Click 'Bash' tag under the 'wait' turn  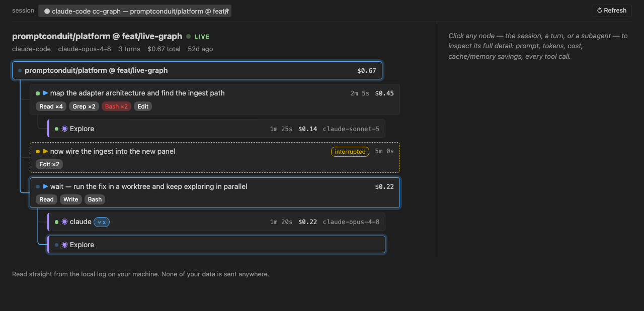coord(95,199)
